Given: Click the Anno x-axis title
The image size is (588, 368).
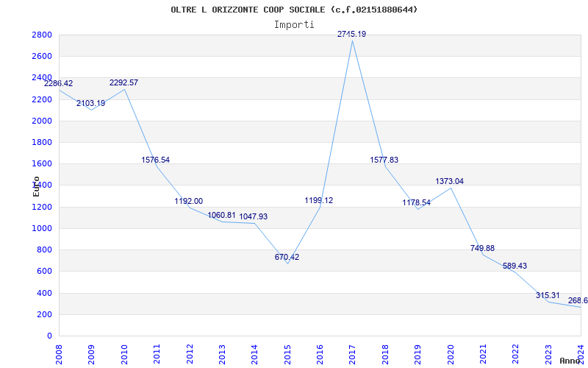Looking at the screenshot, I should (x=569, y=361).
